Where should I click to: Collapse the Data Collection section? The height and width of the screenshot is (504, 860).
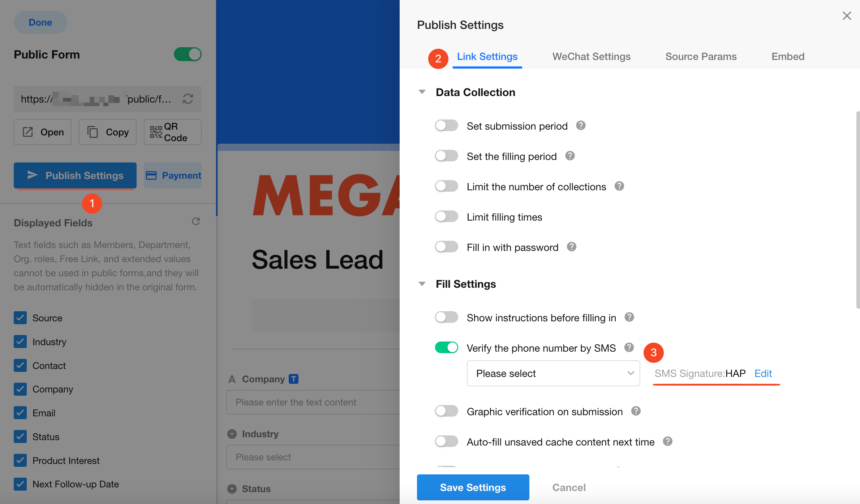coord(422,92)
